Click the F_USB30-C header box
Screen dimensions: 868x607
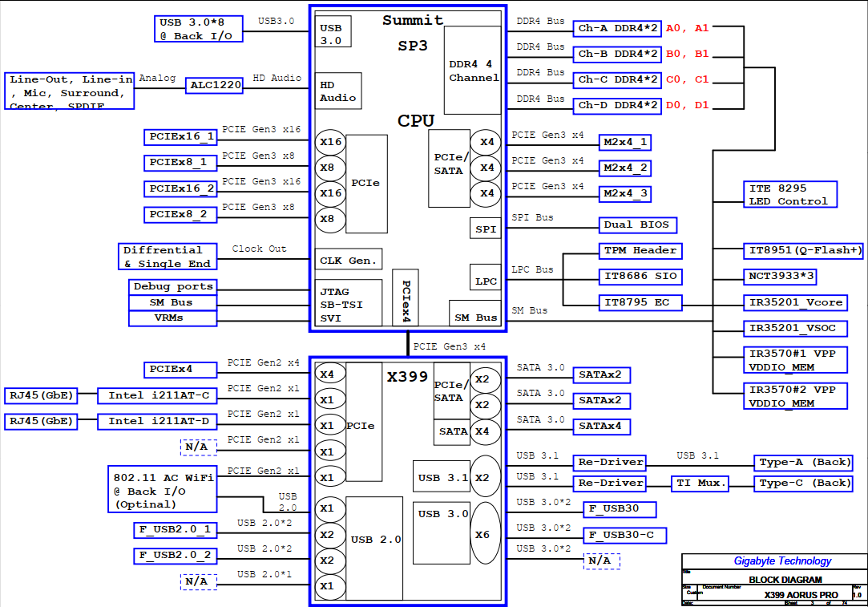(625, 536)
